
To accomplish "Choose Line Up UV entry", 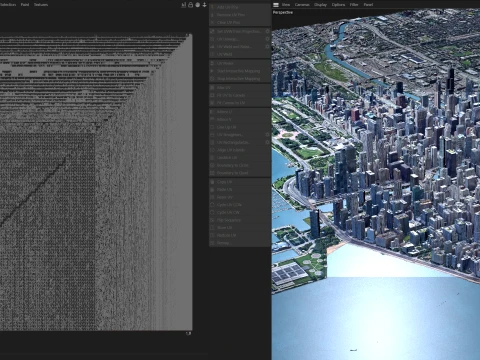I will pyautogui.click(x=239, y=127).
